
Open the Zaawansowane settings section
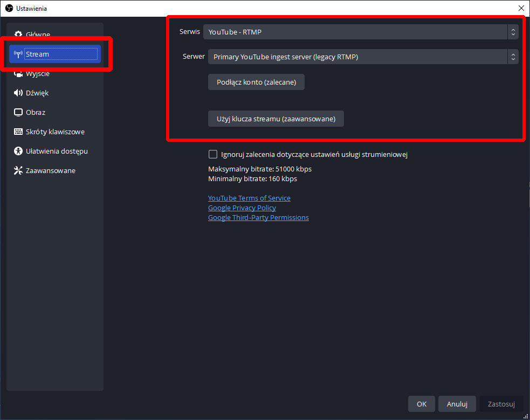(x=51, y=171)
